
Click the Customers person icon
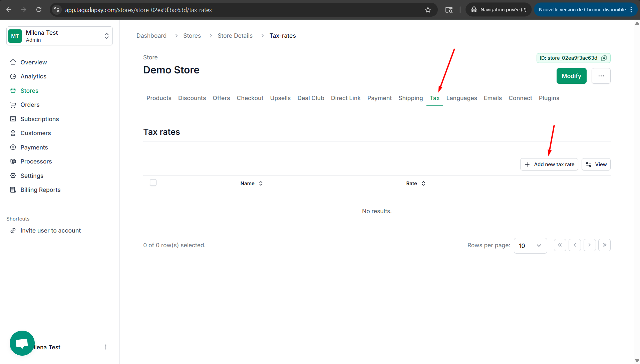(13, 133)
